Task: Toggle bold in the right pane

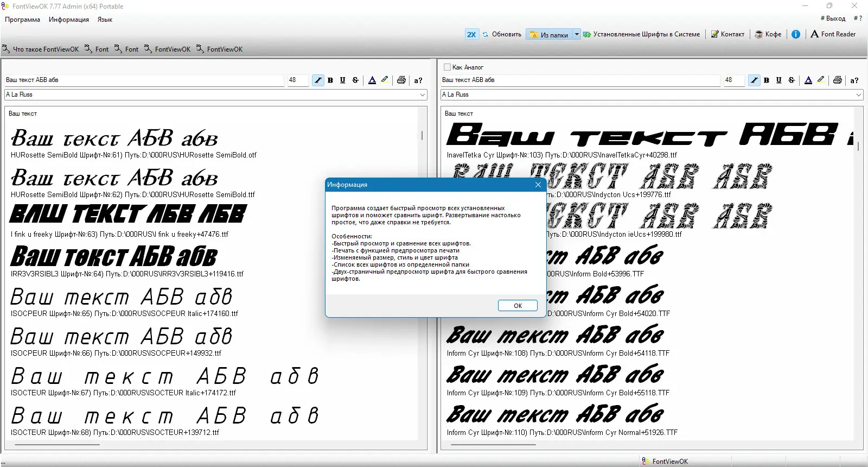Action: tap(767, 80)
